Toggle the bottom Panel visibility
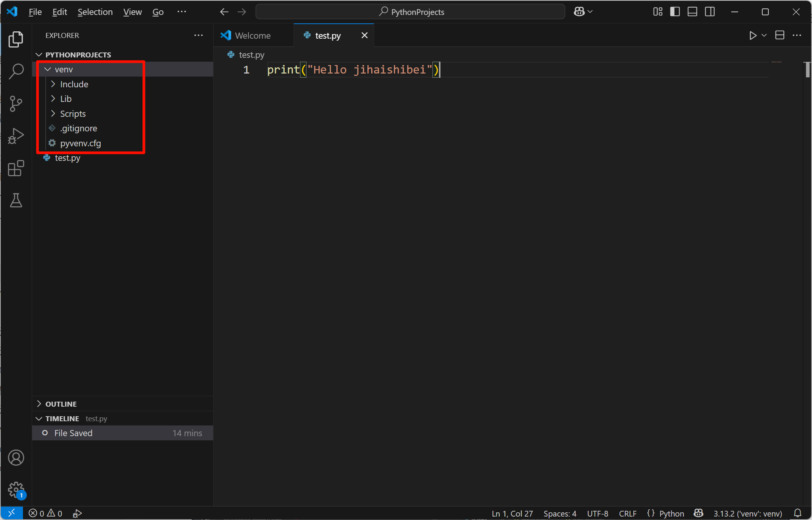The width and height of the screenshot is (812, 520). click(x=692, y=12)
